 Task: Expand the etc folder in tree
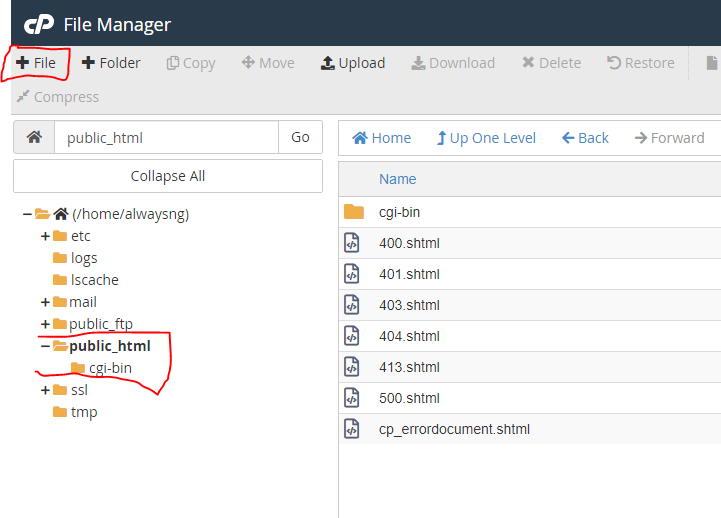(x=45, y=236)
